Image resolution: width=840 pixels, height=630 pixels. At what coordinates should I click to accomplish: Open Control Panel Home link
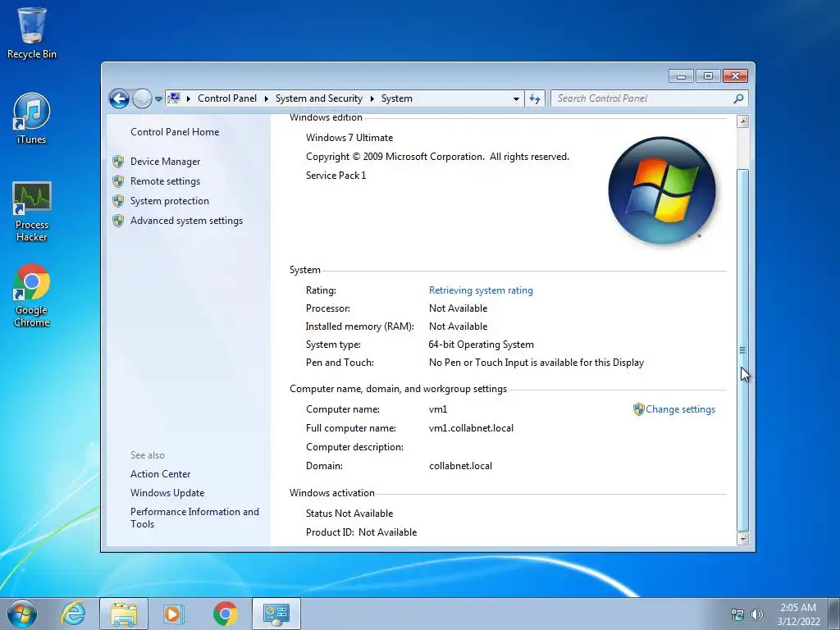175,132
